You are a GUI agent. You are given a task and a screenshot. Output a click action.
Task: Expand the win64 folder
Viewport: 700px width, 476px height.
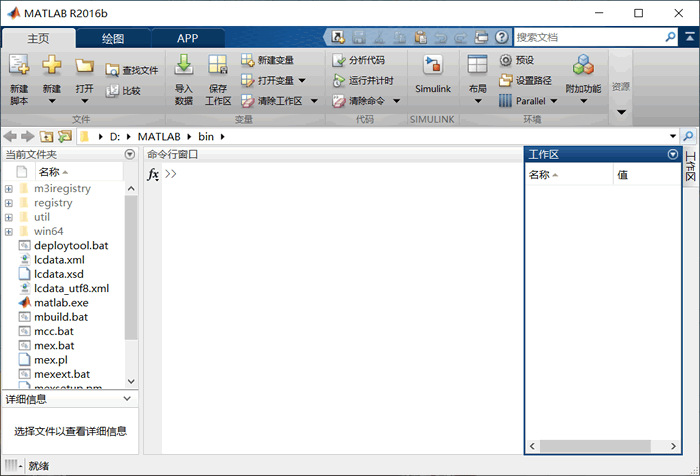coord(8,232)
